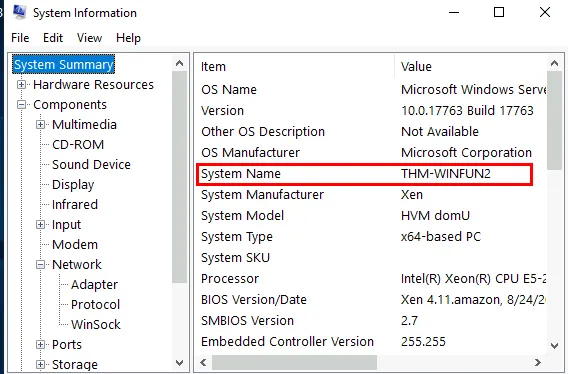Viewport: 568px width, 374px height.
Task: Select the Ports tree item
Action: [x=67, y=344]
